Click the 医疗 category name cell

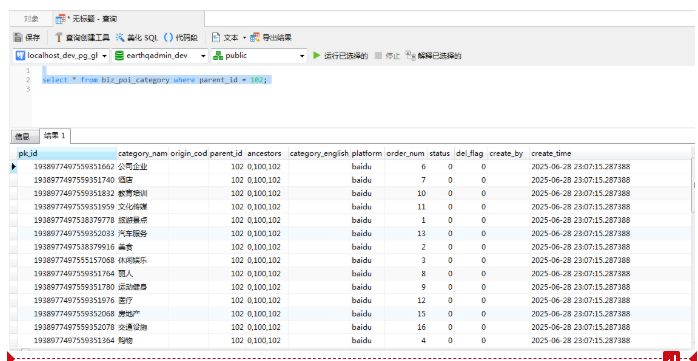(x=142, y=300)
